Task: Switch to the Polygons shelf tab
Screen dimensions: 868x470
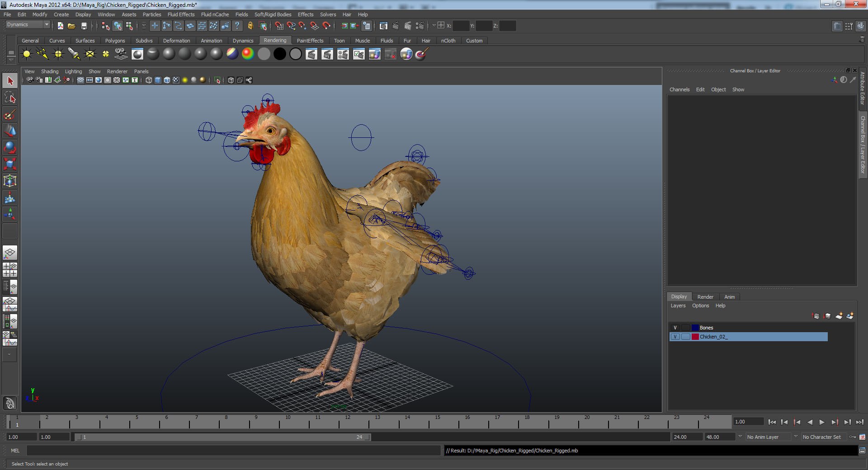Action: pyautogui.click(x=115, y=41)
